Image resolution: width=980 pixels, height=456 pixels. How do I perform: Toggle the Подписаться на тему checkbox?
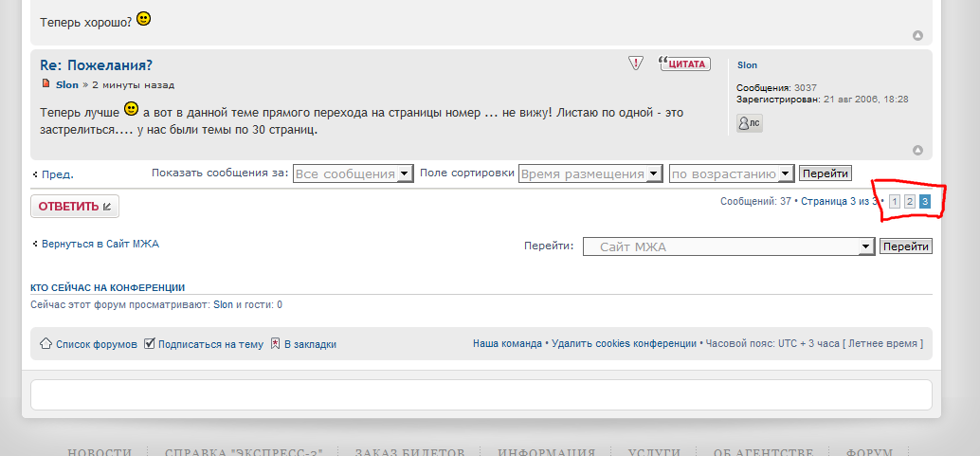point(150,343)
